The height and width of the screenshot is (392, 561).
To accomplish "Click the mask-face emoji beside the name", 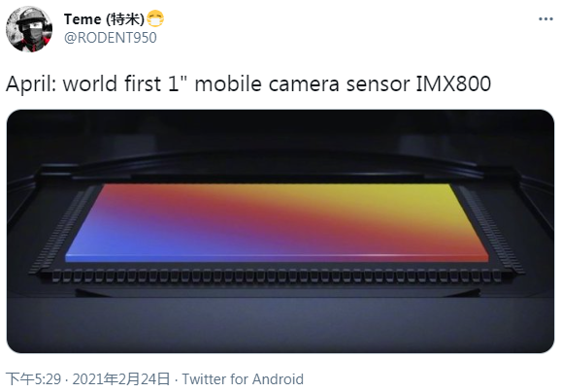I will click(155, 19).
